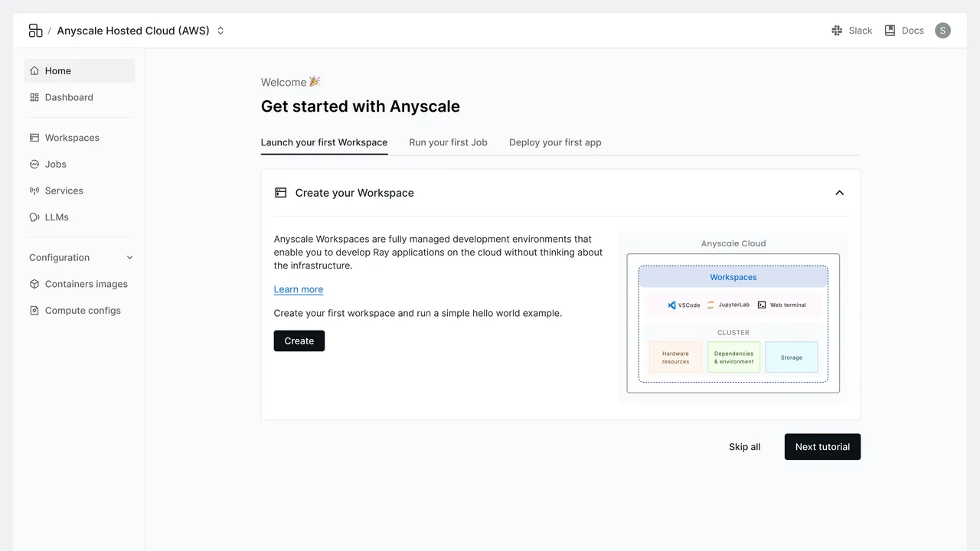Click the Web terminal icon in diagram

(x=762, y=305)
